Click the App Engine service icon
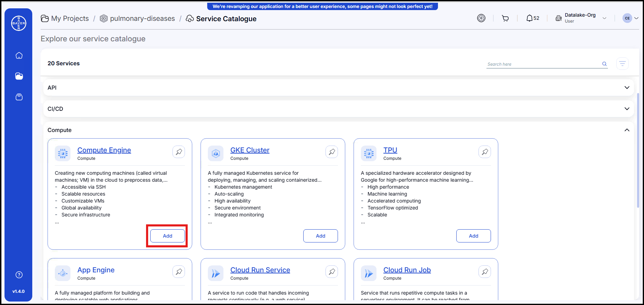The width and height of the screenshot is (644, 305). click(x=63, y=273)
